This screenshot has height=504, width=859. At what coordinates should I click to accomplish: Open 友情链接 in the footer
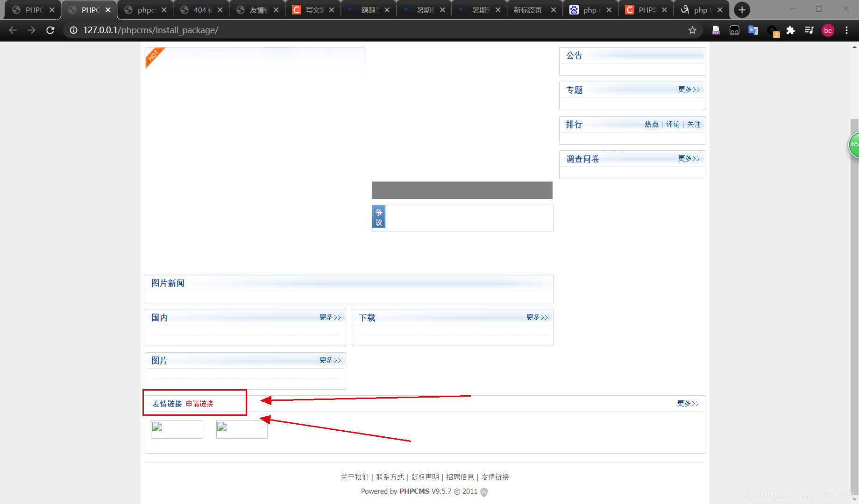click(x=495, y=477)
